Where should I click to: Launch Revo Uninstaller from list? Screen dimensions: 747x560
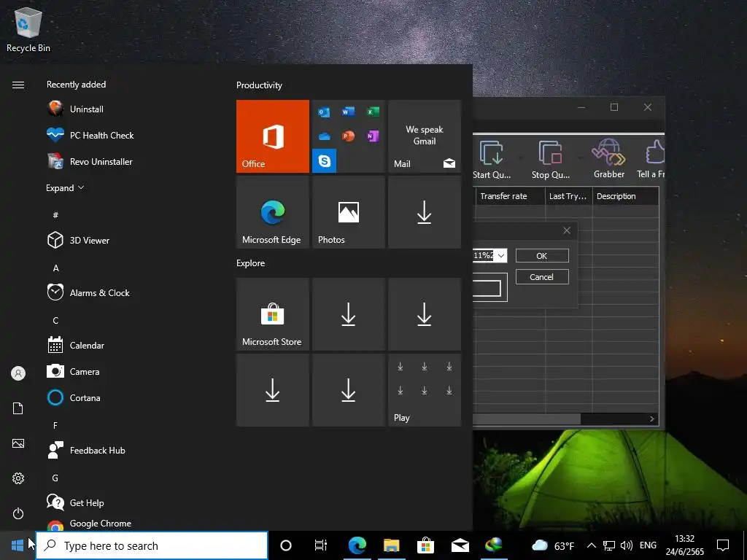pyautogui.click(x=90, y=161)
